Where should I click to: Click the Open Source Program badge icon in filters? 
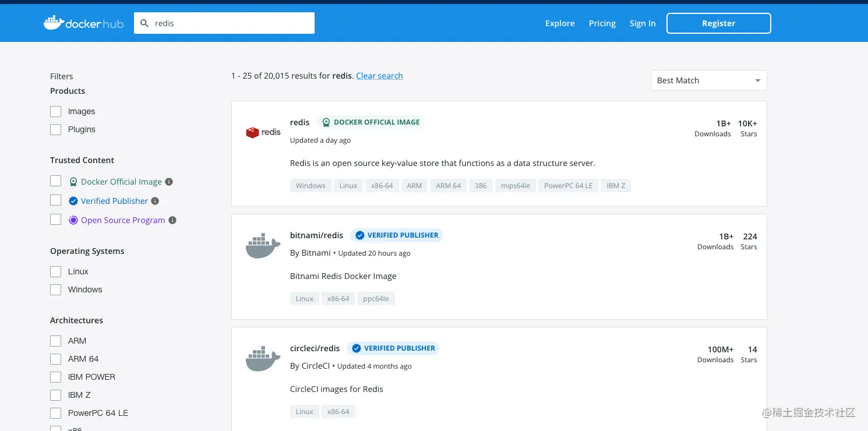click(73, 220)
